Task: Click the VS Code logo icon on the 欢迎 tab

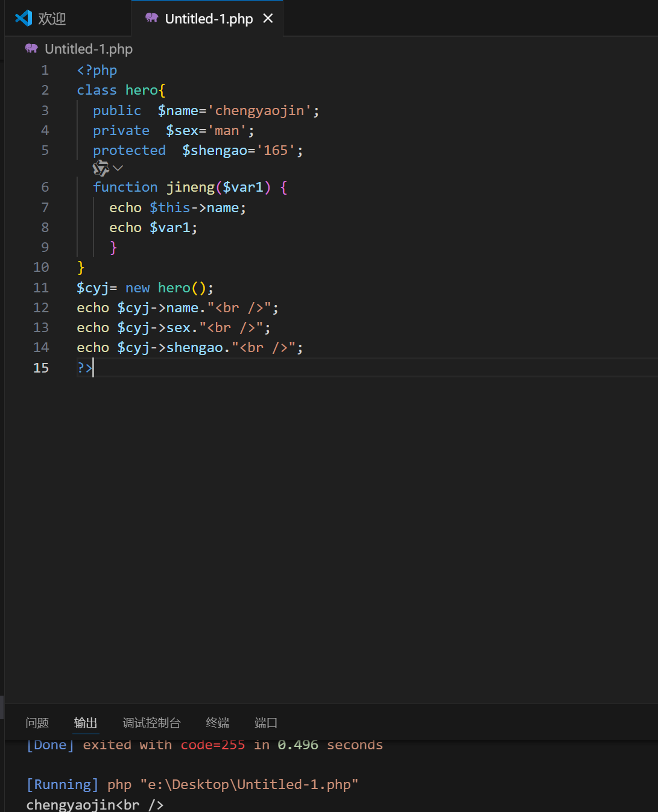Action: 24,18
